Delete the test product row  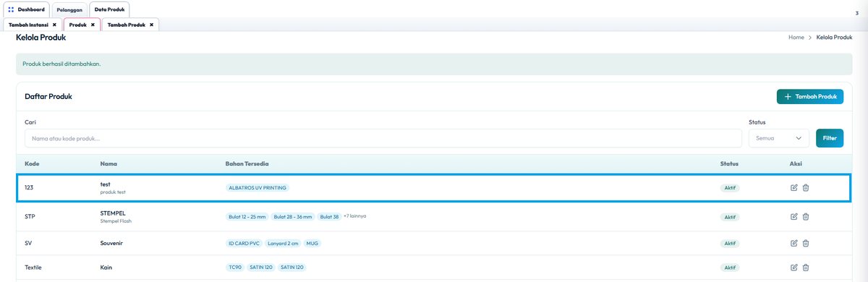coord(806,188)
